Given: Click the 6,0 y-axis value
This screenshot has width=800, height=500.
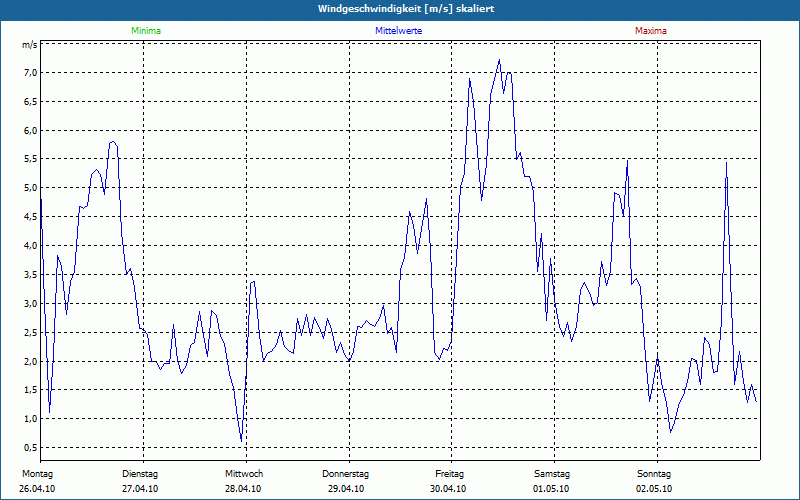Looking at the screenshot, I should coord(30,130).
